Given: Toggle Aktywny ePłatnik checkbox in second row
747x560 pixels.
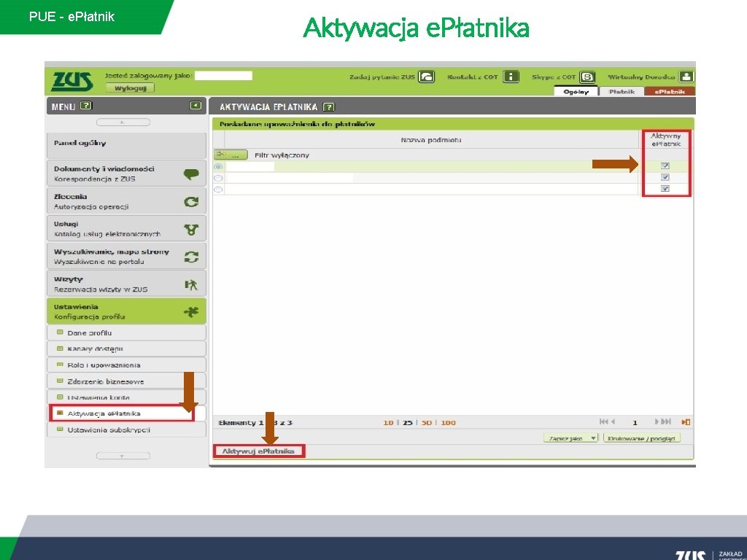Looking at the screenshot, I should [x=665, y=177].
